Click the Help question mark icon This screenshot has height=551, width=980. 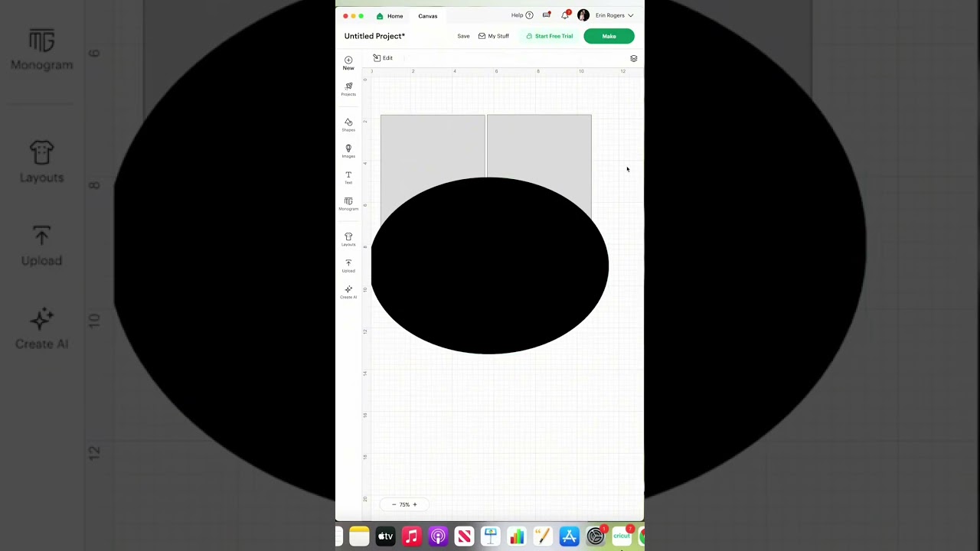point(529,15)
